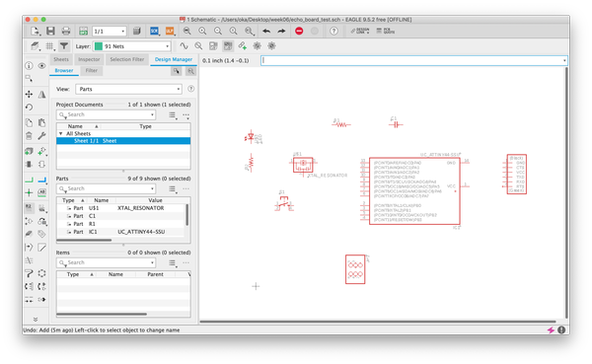The width and height of the screenshot is (592, 364).
Task: Select the Info tool
Action: [x=29, y=66]
